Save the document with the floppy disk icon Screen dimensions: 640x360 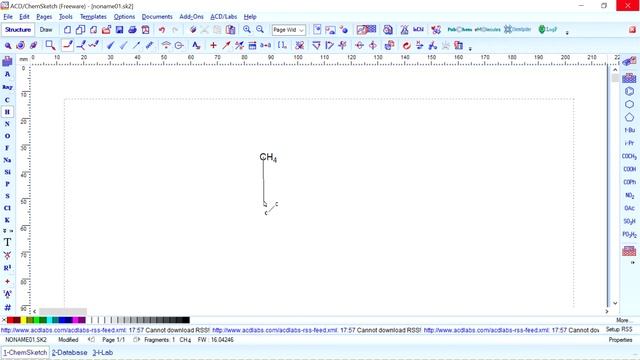(x=119, y=30)
